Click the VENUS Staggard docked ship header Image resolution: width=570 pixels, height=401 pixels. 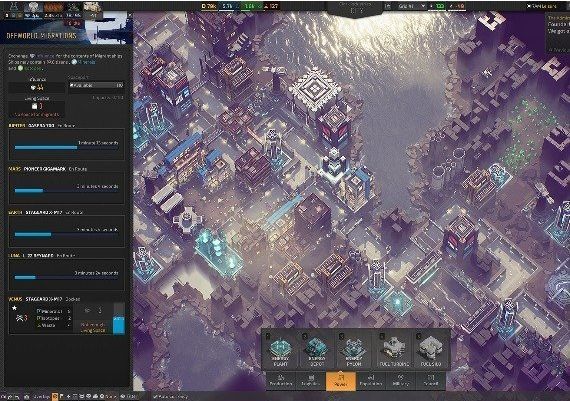pyautogui.click(x=44, y=299)
